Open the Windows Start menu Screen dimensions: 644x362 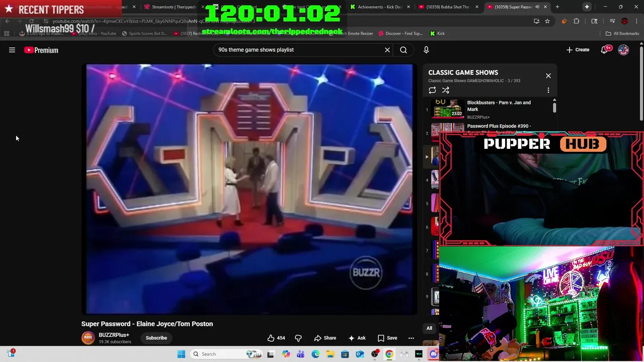coord(181,354)
